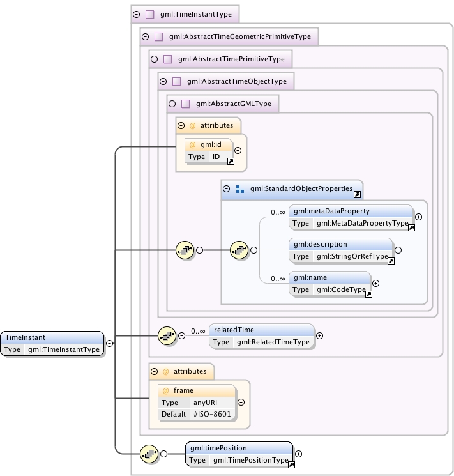Click 0..∞ cardinality of gml:metaDataProperty
Viewport: 454px width, 476px height.
(278, 212)
